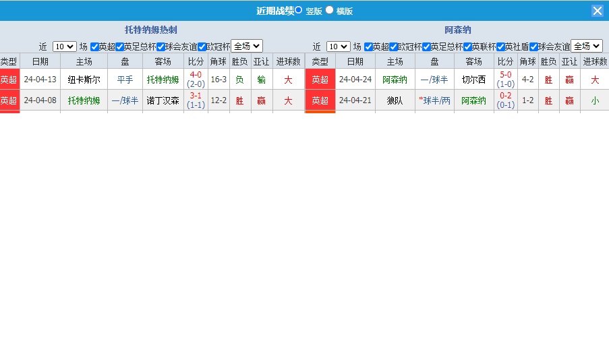The width and height of the screenshot is (609, 364).
Task: Click the 平手 handicap cell
Action: [x=125, y=80]
